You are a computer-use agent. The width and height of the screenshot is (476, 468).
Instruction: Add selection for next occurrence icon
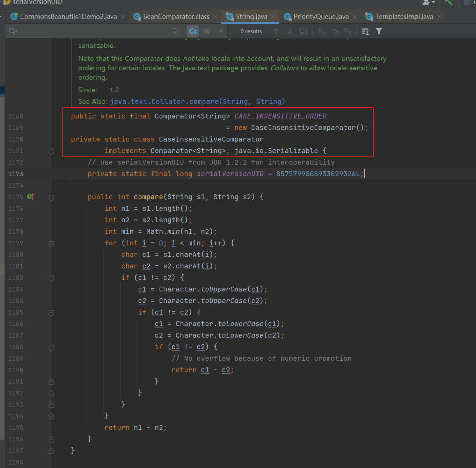coord(321,31)
